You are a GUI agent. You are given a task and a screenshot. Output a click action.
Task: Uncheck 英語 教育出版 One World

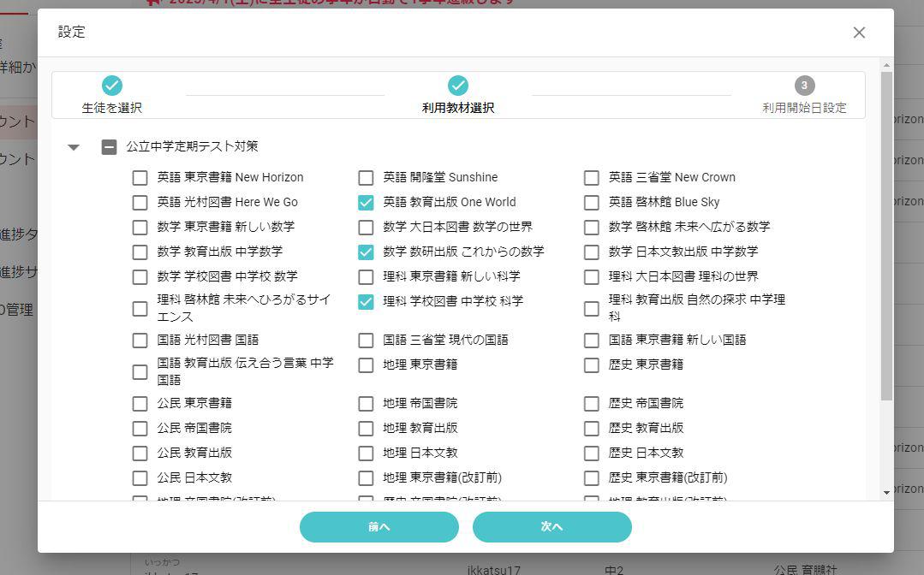click(x=366, y=203)
